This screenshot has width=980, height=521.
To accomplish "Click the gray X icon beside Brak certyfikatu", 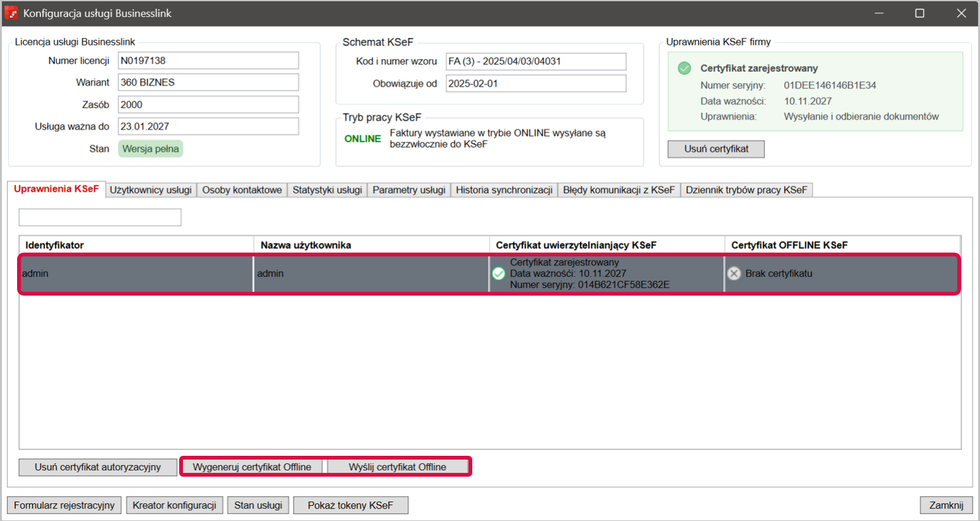I will tap(734, 273).
